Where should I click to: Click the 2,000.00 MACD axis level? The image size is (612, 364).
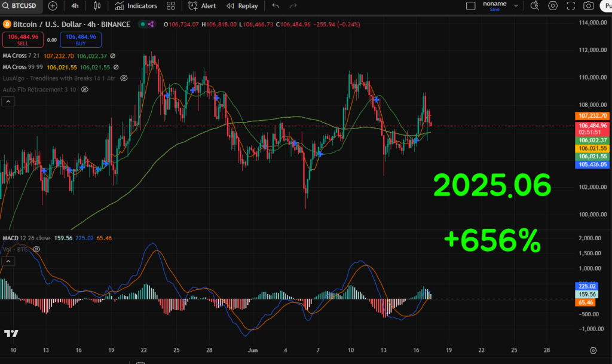pyautogui.click(x=590, y=238)
